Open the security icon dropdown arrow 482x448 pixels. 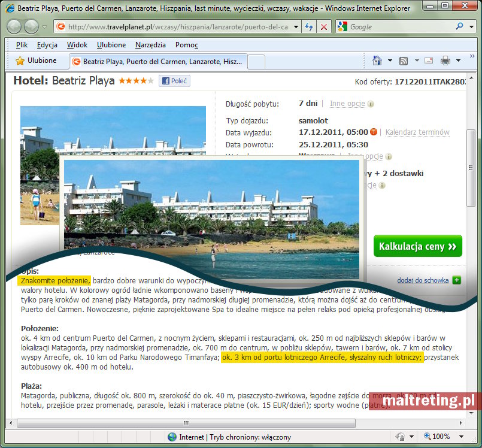(x=411, y=437)
